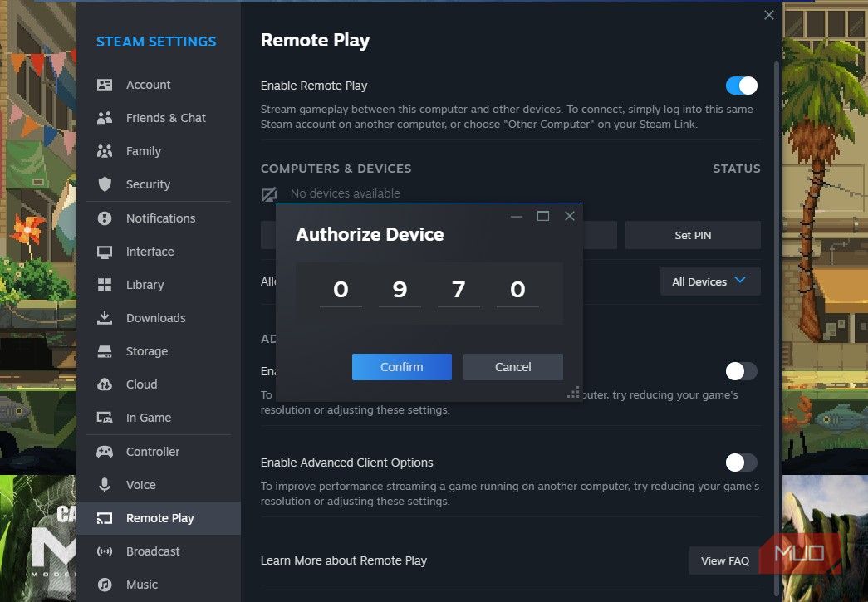Click the Voice microphone icon
868x602 pixels.
pyautogui.click(x=104, y=484)
